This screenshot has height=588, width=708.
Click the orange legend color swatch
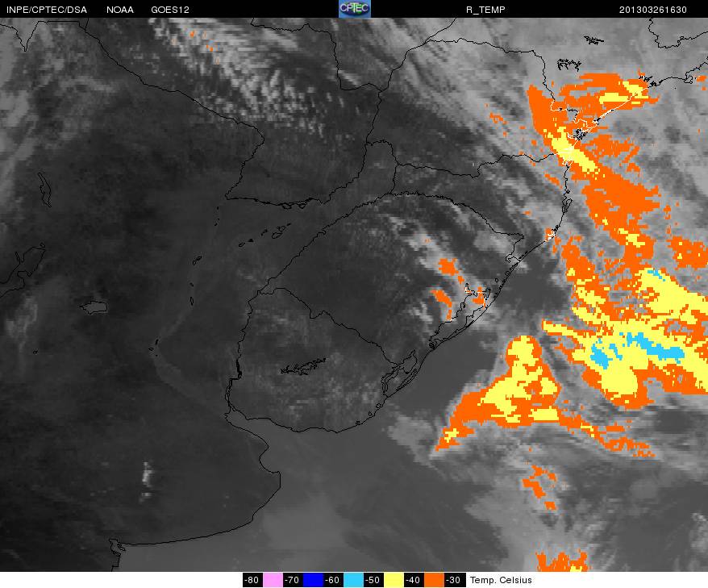tap(434, 580)
